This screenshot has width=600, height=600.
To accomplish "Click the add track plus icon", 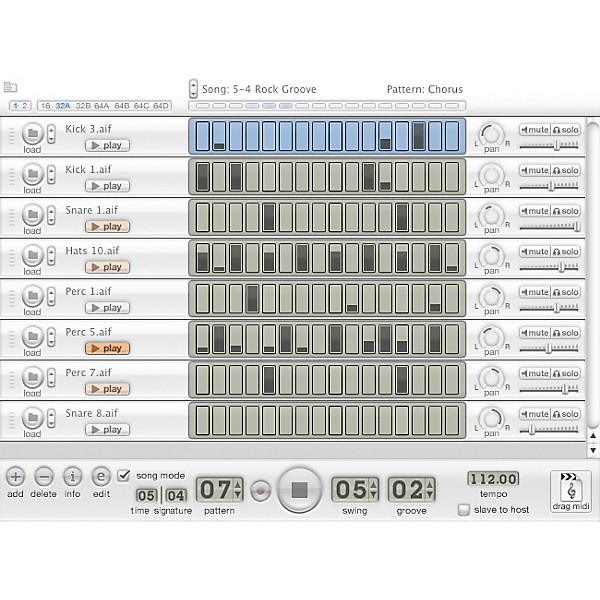I will (x=15, y=477).
